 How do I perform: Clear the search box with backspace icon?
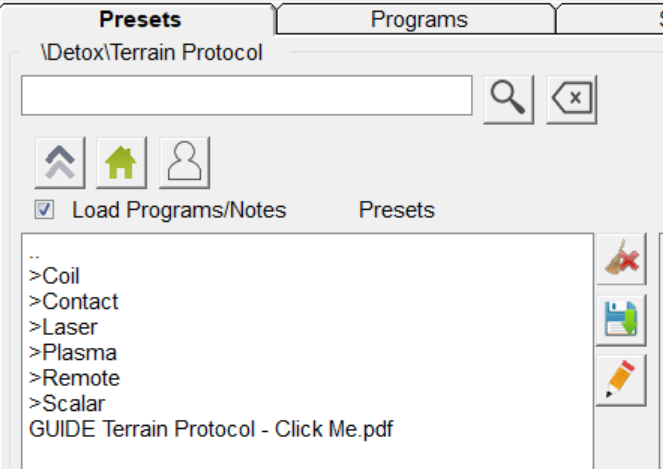[572, 99]
